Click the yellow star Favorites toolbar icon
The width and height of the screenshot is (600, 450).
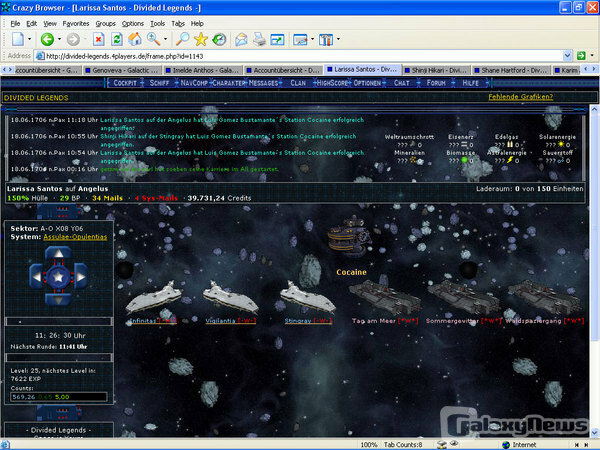point(201,39)
